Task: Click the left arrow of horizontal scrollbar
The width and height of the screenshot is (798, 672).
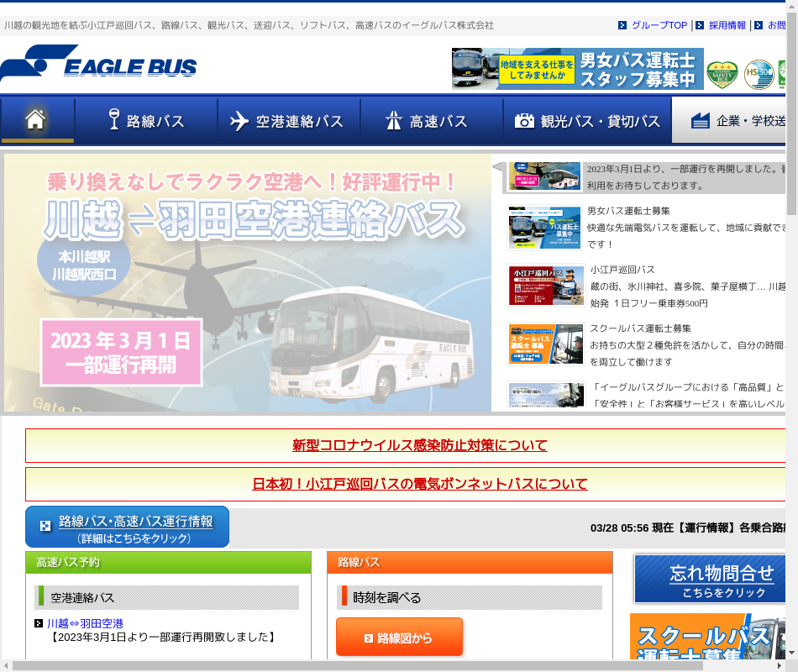Action: (6, 666)
